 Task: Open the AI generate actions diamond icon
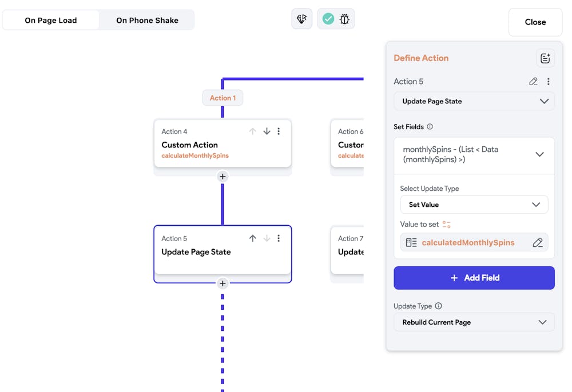[301, 19]
